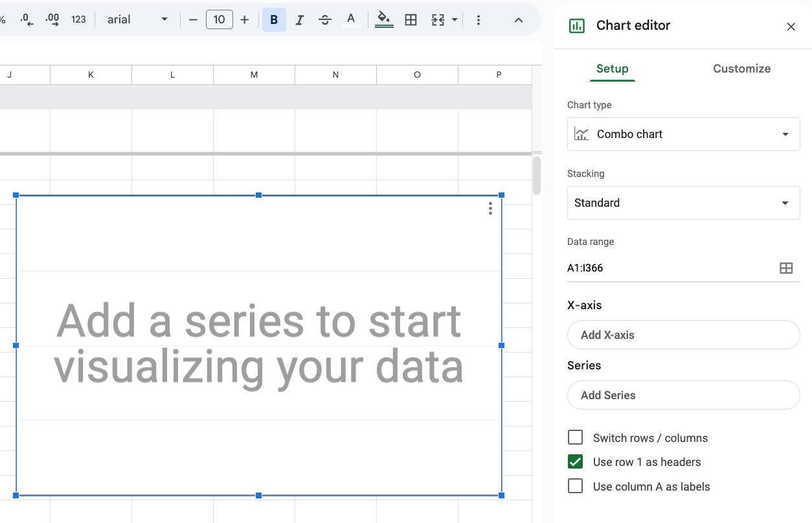812x523 pixels.
Task: Uncheck Use row 1 as headers
Action: 575,462
